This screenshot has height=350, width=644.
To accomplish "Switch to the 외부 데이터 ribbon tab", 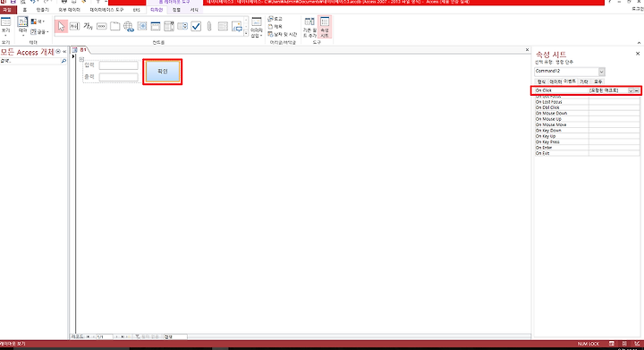I will tap(69, 10).
